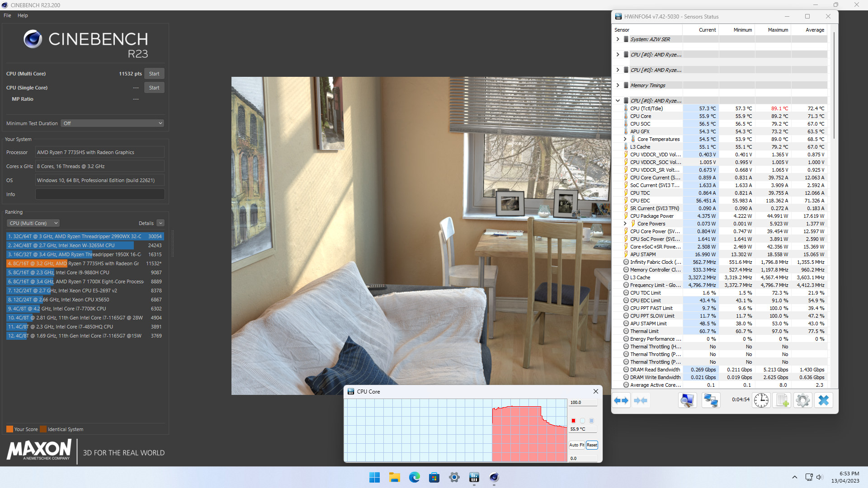Open Microsoft Store from the taskbar
Screen dimensions: 868x488
coord(434,477)
